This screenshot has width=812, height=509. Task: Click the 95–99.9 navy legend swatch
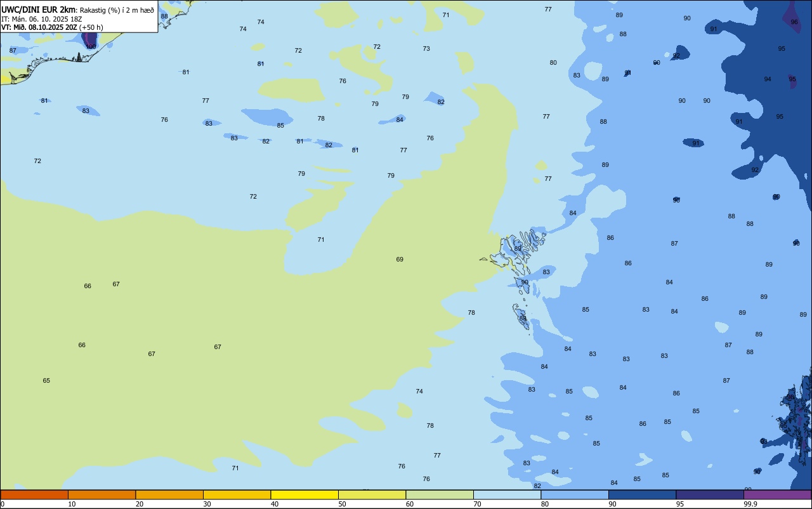click(x=710, y=494)
